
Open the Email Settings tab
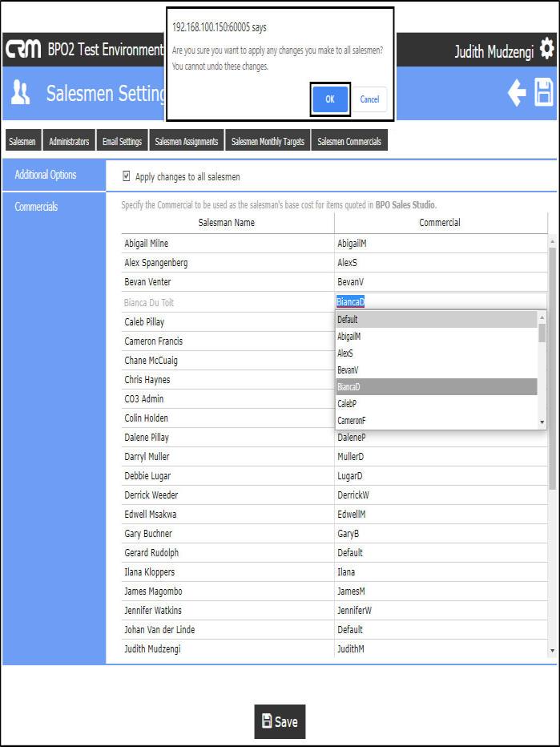123,142
